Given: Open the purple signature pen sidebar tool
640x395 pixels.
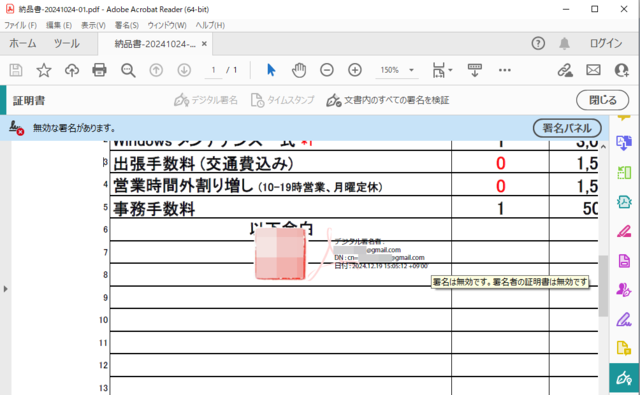Looking at the screenshot, I should (624, 319).
